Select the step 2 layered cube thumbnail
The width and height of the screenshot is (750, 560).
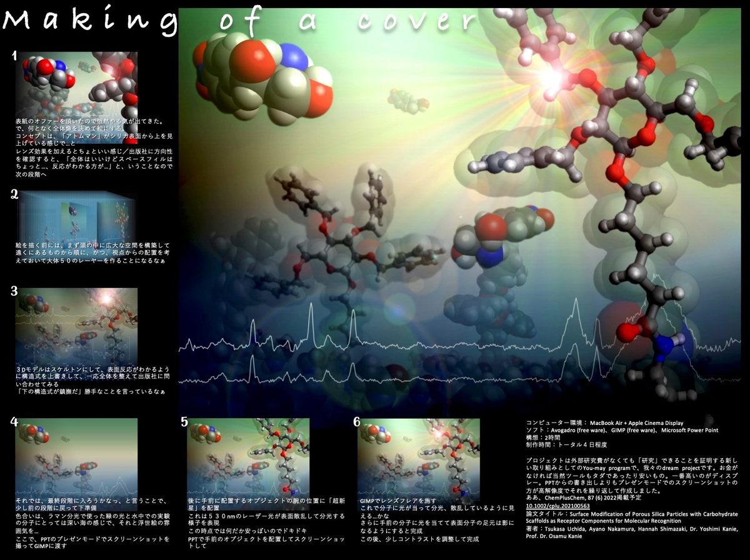pyautogui.click(x=77, y=216)
